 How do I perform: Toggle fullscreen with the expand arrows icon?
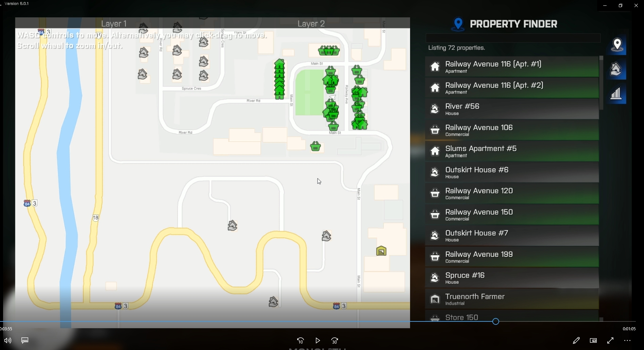pyautogui.click(x=610, y=340)
